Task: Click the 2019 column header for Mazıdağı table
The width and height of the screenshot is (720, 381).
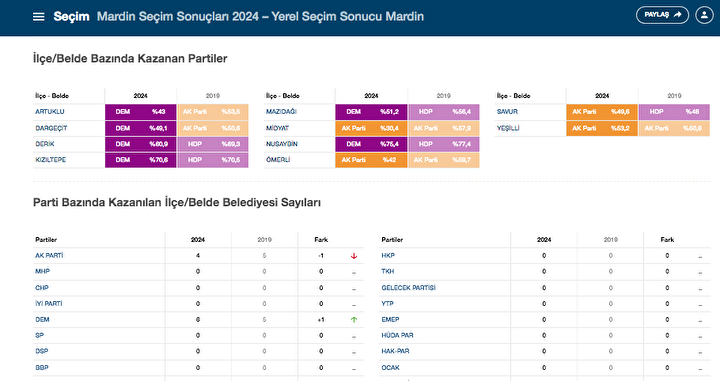Action: 443,96
